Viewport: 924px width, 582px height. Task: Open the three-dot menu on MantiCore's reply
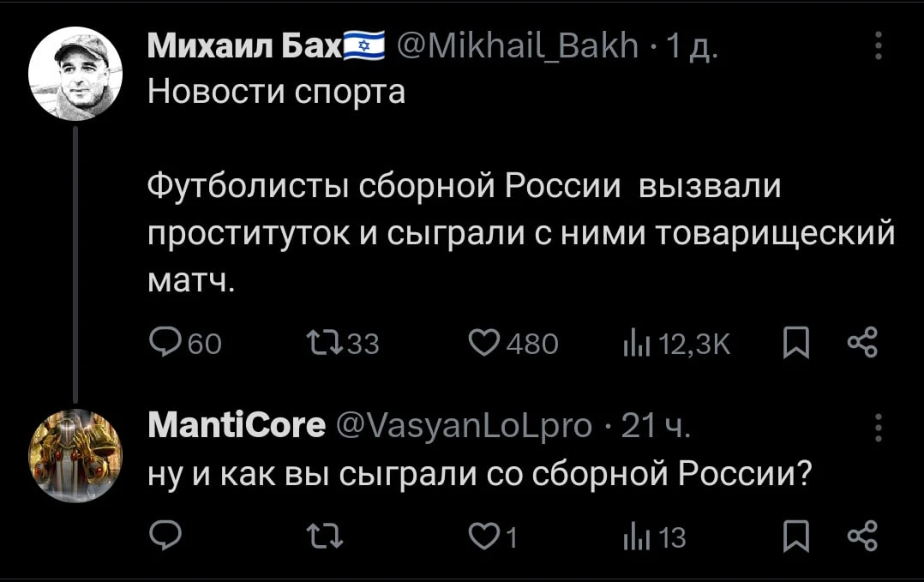(878, 428)
